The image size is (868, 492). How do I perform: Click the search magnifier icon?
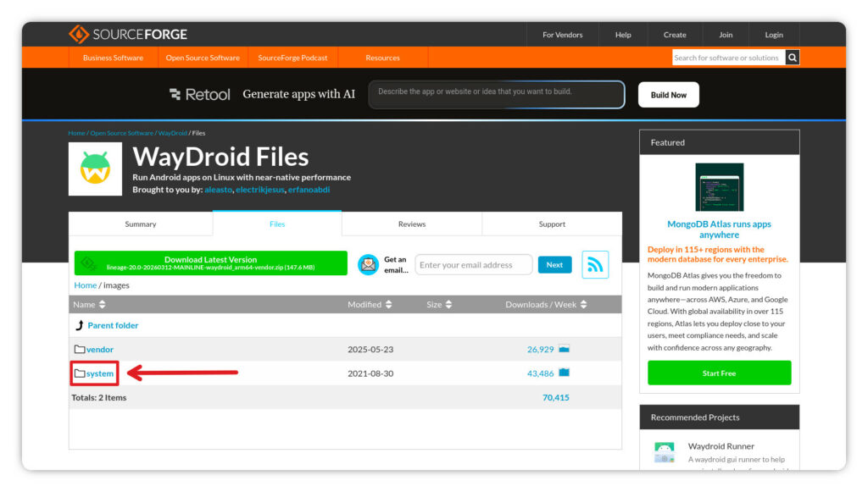pos(793,58)
